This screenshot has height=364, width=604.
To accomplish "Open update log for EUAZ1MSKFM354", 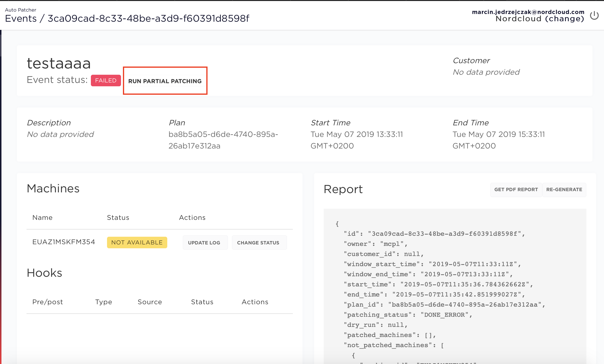I will click(205, 243).
